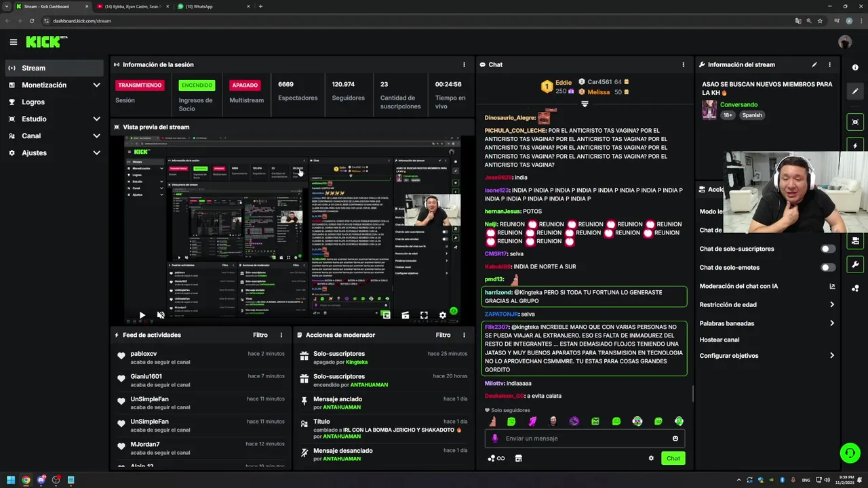Open Logros in the sidebar

[56, 102]
